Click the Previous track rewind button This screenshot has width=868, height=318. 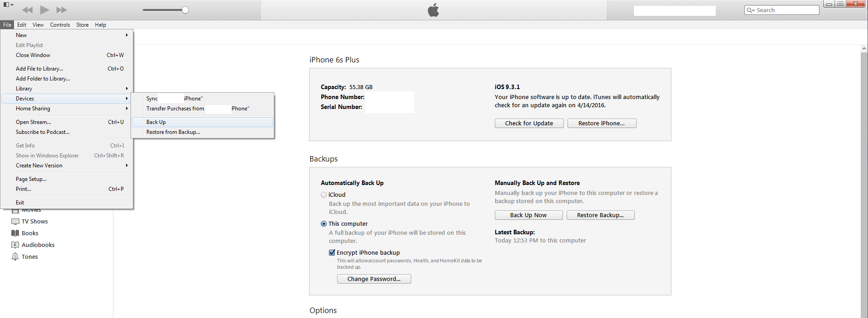[28, 10]
